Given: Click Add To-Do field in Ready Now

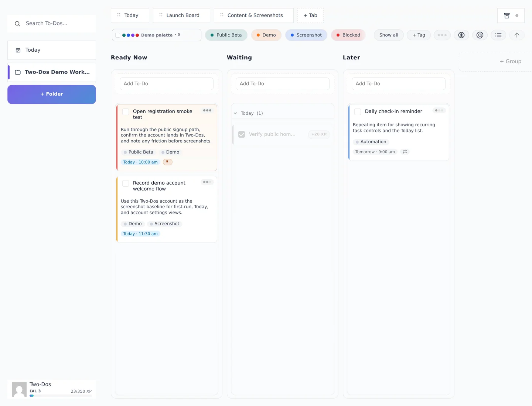Looking at the screenshot, I should 167,84.
